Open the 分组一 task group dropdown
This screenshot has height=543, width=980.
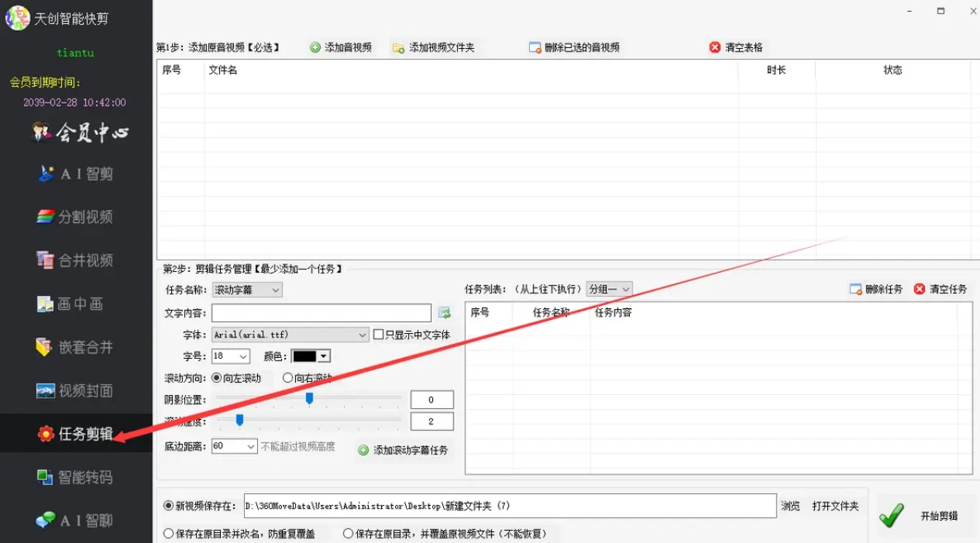pyautogui.click(x=610, y=289)
